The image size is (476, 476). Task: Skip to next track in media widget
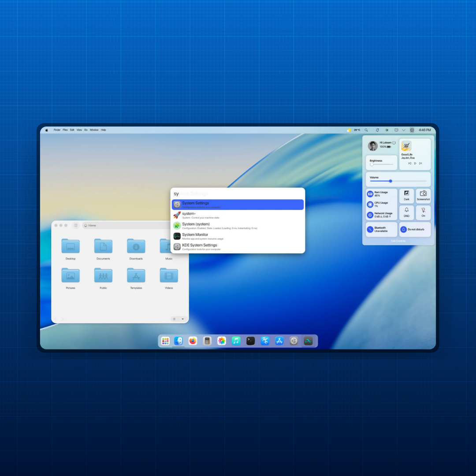tap(420, 164)
